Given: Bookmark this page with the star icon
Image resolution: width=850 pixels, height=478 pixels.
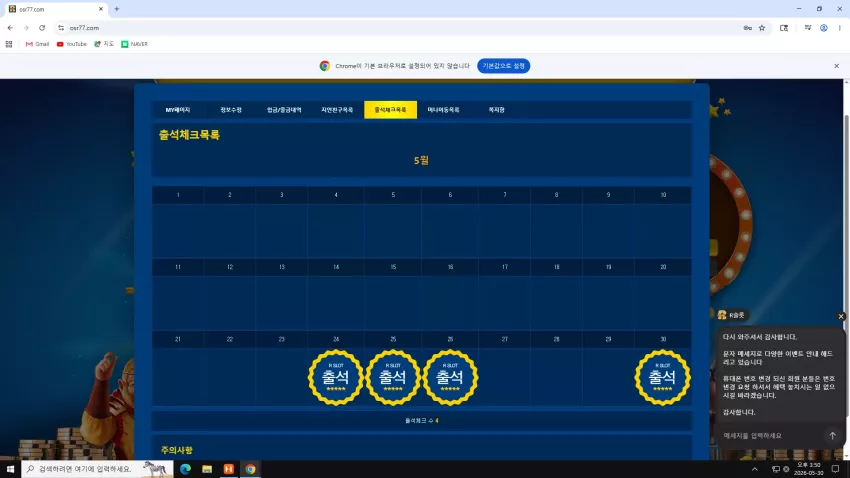Looking at the screenshot, I should (x=762, y=28).
